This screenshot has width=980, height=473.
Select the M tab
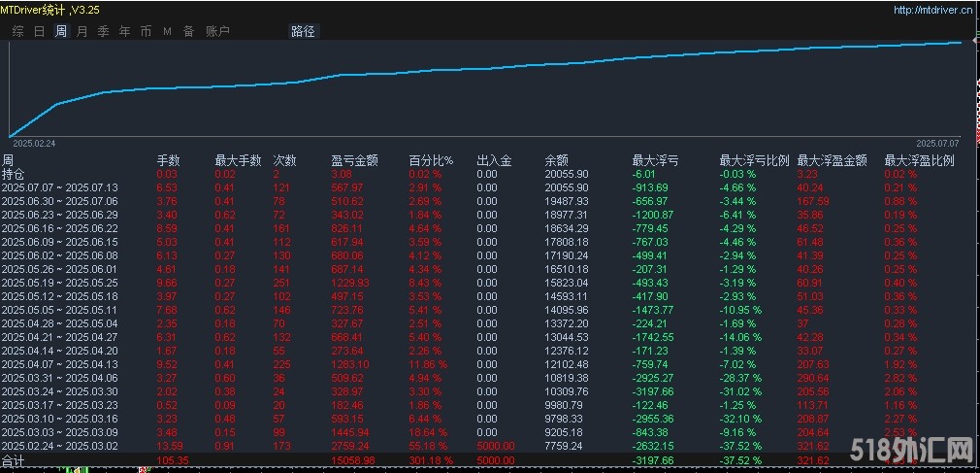167,31
